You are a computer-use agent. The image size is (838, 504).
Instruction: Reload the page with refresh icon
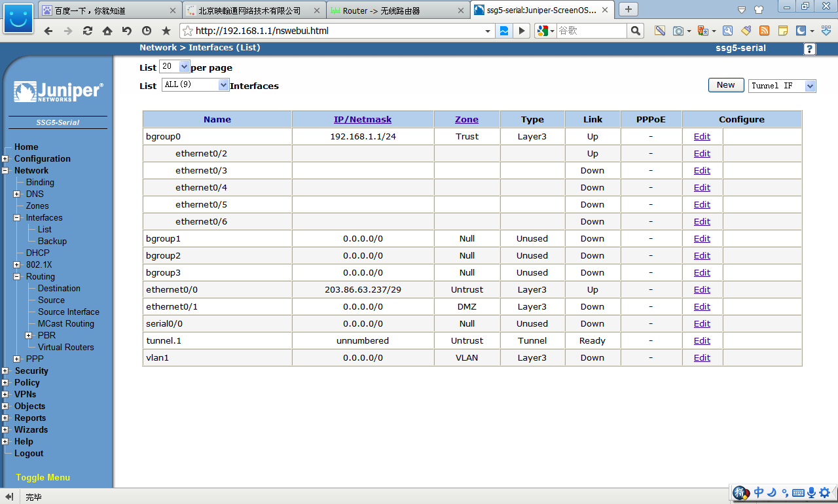coord(87,31)
